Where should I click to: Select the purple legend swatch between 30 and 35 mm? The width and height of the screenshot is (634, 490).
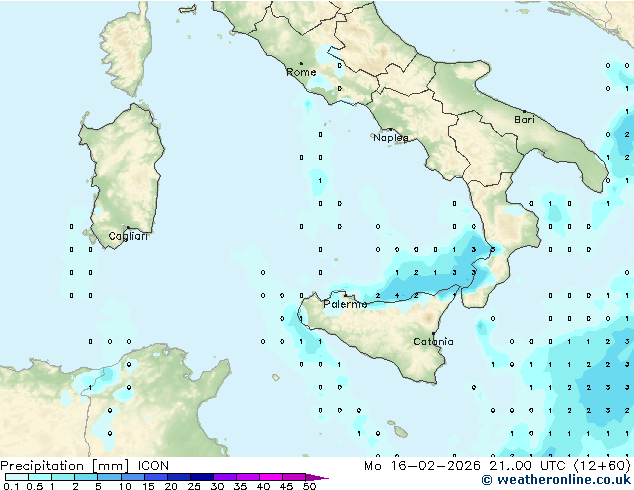point(224,477)
